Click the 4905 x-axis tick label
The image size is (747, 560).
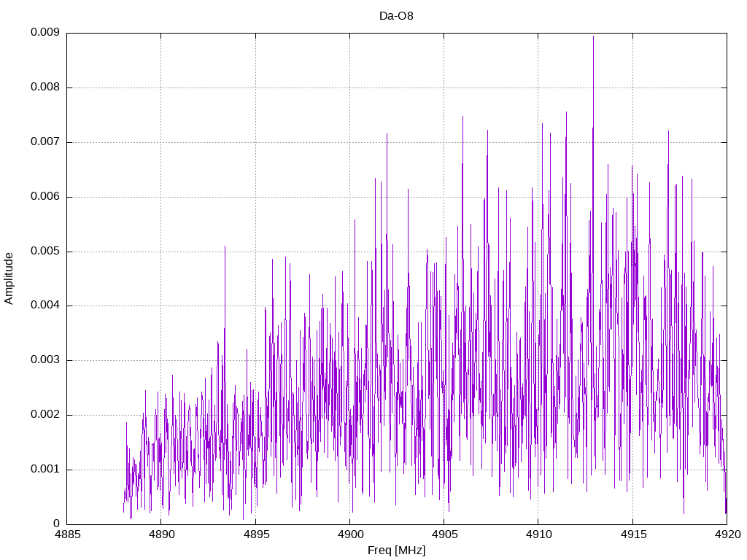(444, 534)
